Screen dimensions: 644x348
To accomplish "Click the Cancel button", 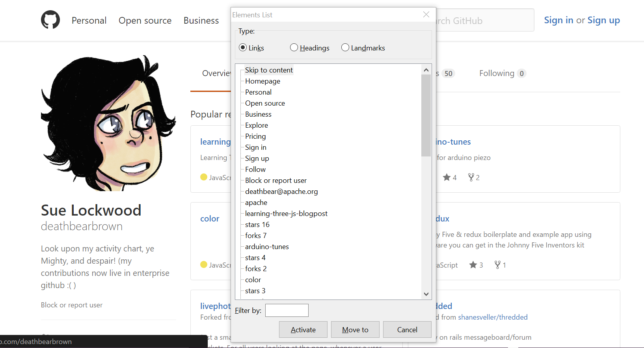I will [407, 329].
